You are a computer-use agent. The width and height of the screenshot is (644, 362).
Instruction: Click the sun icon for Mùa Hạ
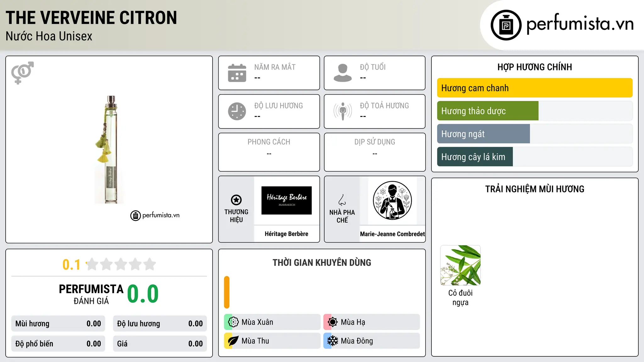click(x=333, y=322)
